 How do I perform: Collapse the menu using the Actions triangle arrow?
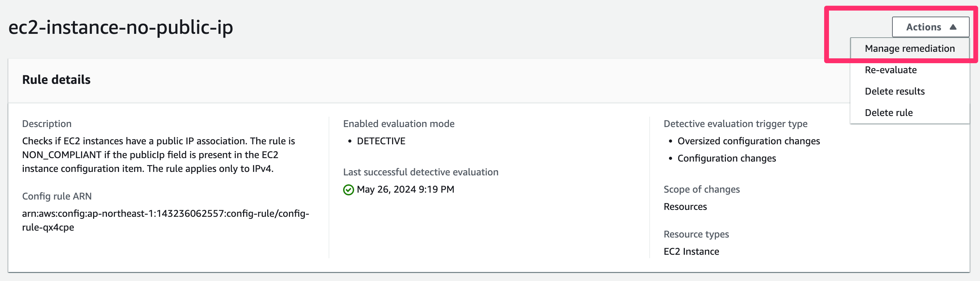(x=953, y=27)
